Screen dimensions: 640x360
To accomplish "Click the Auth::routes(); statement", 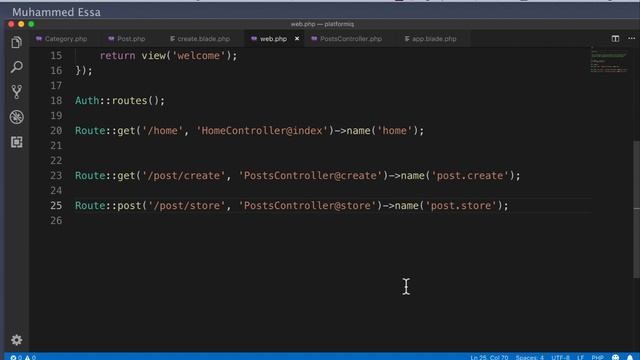I will pos(120,100).
